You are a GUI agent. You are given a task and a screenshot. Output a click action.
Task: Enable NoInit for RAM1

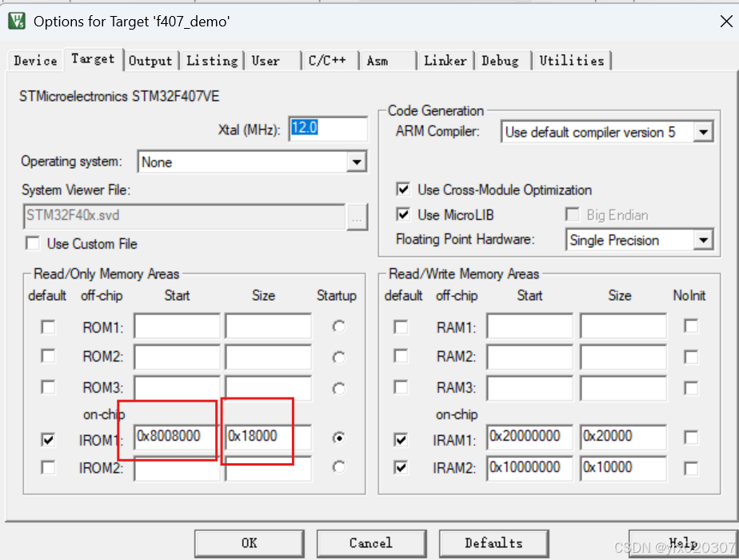click(691, 326)
